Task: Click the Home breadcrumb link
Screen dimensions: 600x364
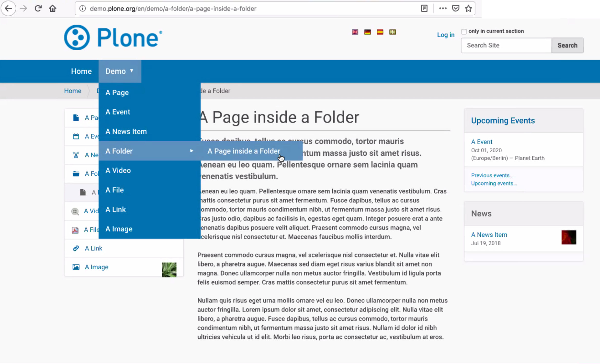Action: click(72, 91)
